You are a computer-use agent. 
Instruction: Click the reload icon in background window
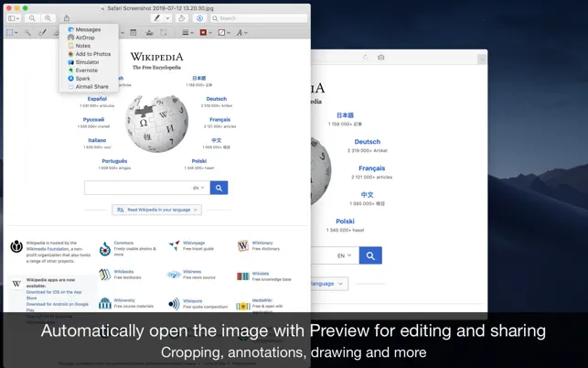tap(366, 57)
